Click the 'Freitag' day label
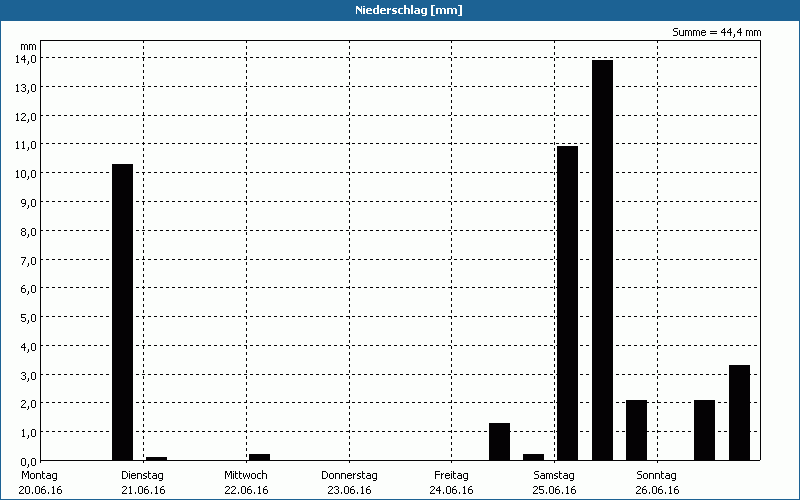Viewport: 800px width, 500px height. [451, 476]
